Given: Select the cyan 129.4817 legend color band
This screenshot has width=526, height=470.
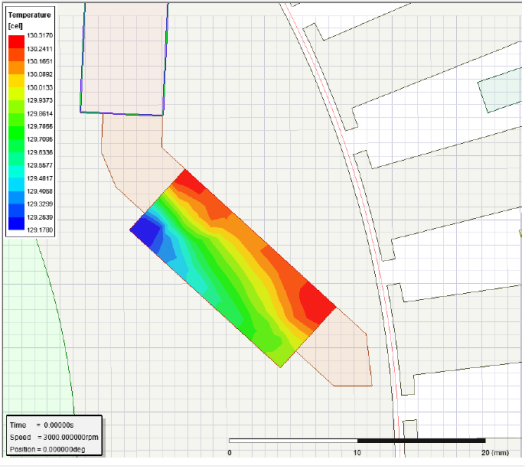Looking at the screenshot, I should (16, 172).
